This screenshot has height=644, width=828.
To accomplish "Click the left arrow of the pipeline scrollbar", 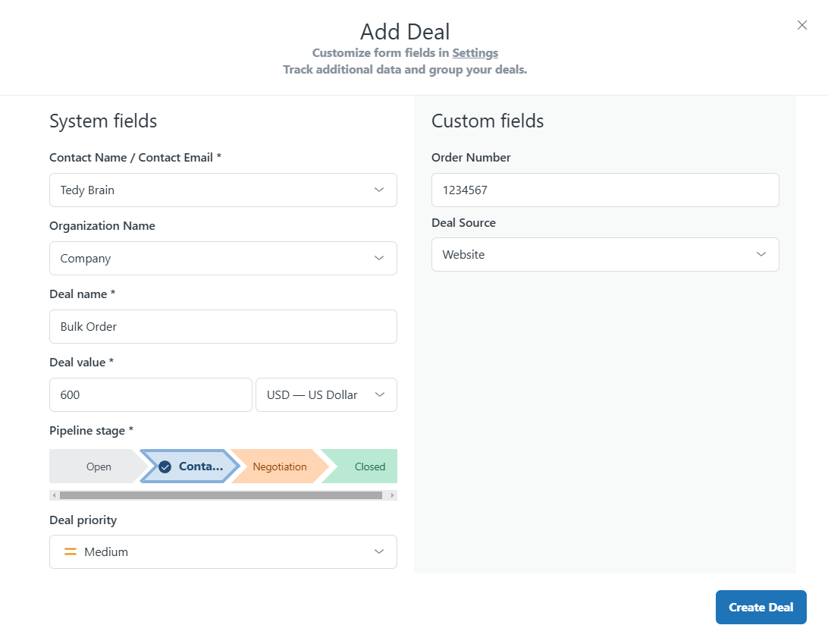I will click(x=54, y=495).
